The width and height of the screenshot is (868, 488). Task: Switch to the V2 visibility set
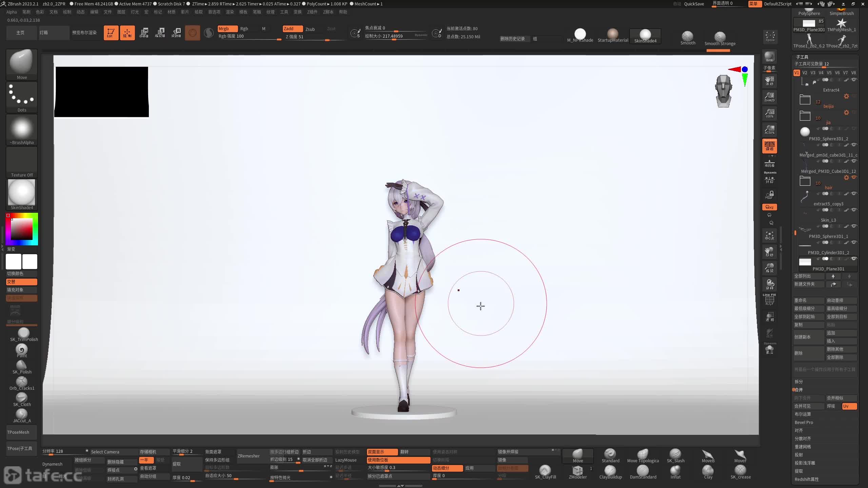click(805, 73)
